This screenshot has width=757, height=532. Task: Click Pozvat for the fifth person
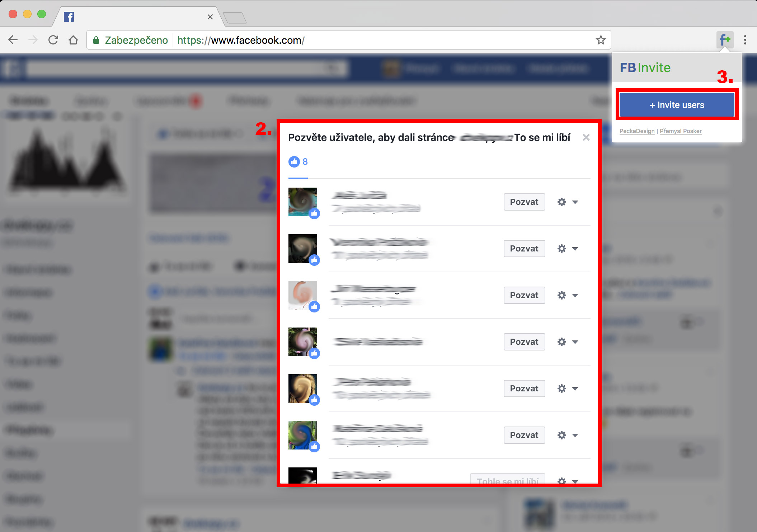pyautogui.click(x=524, y=389)
